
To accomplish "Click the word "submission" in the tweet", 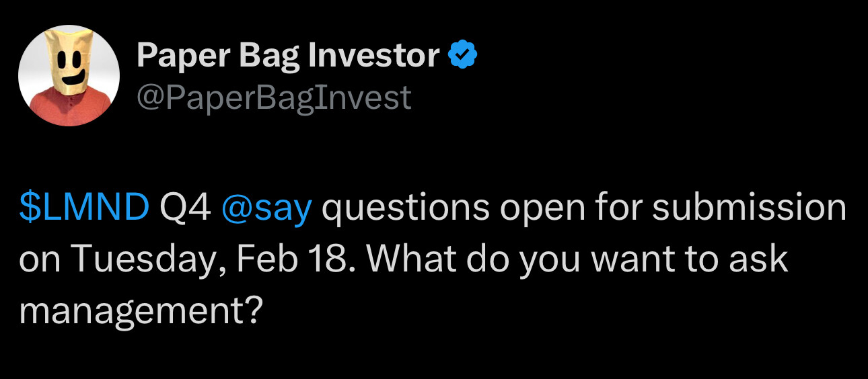I will pyautogui.click(x=749, y=209).
